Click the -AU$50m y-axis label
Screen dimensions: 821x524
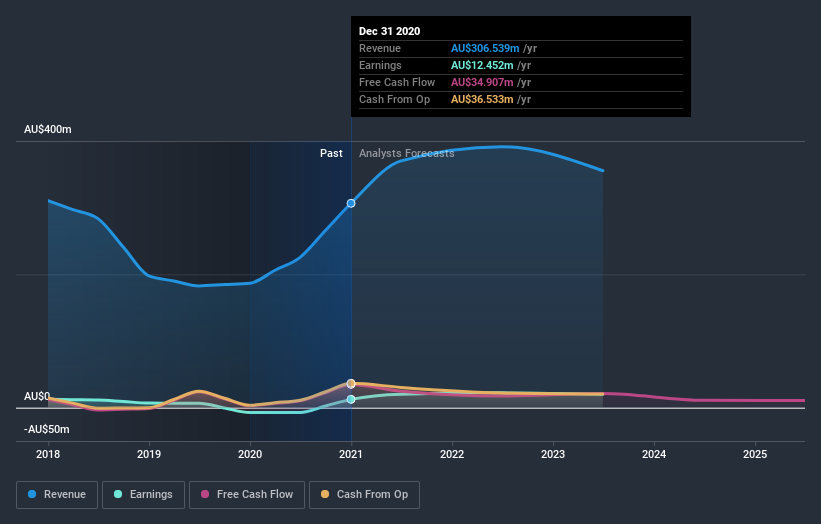(47, 429)
